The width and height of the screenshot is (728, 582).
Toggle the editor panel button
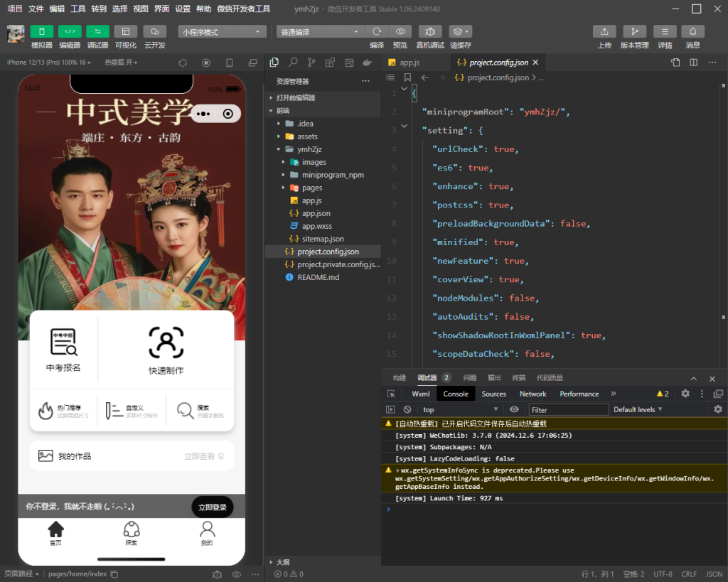(70, 31)
